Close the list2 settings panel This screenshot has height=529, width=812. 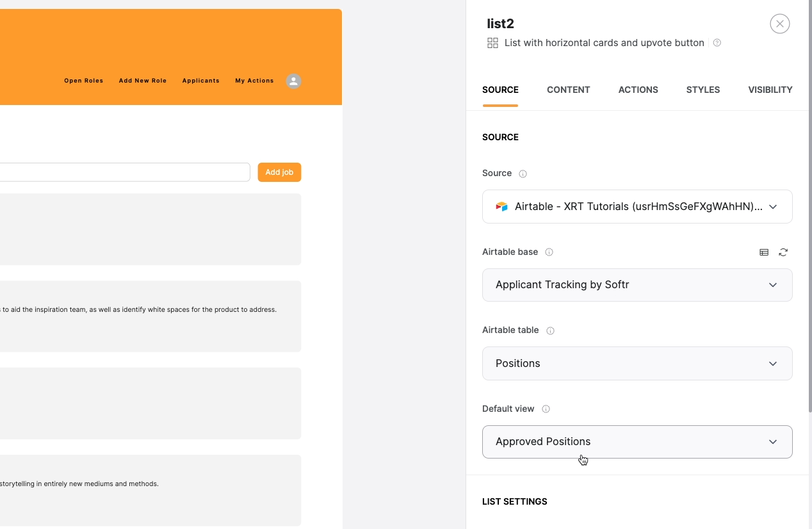779,24
